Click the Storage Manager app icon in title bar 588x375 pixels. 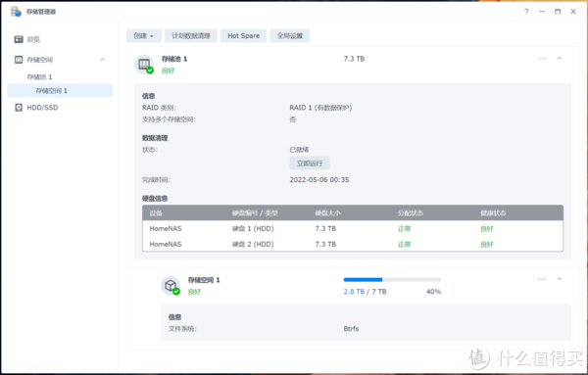tap(16, 12)
